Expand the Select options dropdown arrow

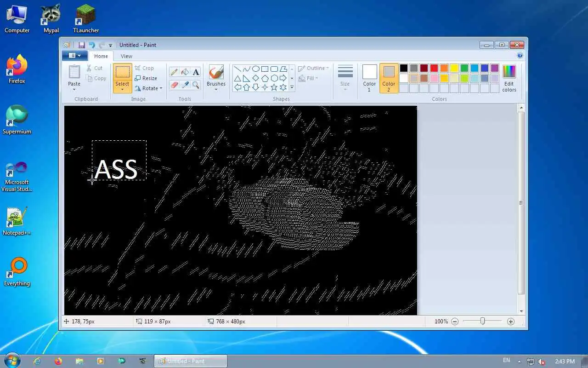pos(122,89)
